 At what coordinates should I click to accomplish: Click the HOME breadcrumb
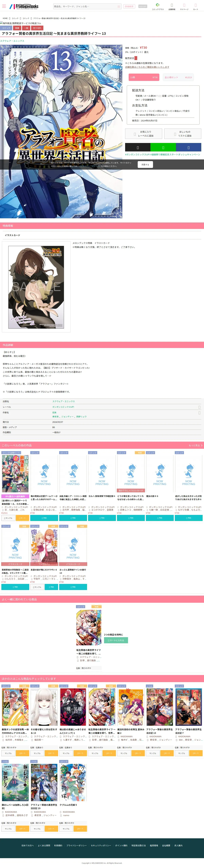5,18
